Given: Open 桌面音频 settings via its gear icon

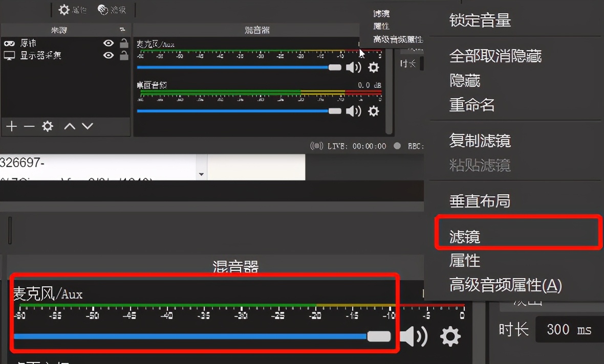Looking at the screenshot, I should (374, 110).
